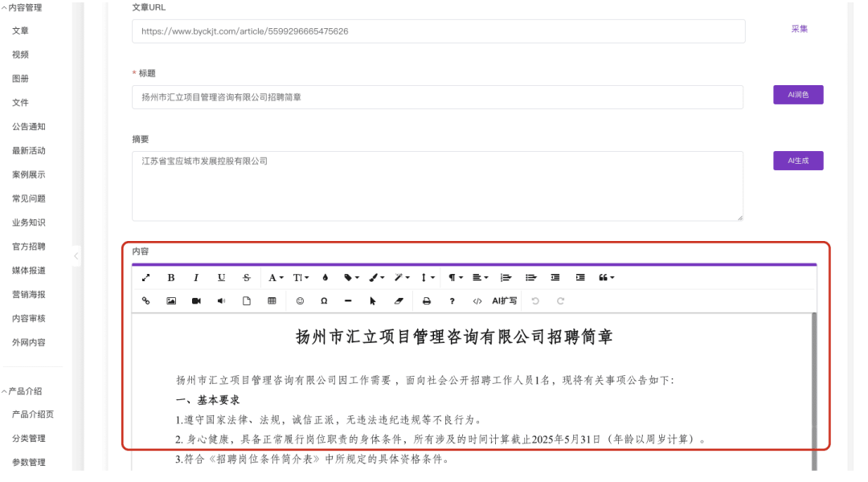Print the editor content
Viewport: 868px width, 482px height.
point(426,301)
